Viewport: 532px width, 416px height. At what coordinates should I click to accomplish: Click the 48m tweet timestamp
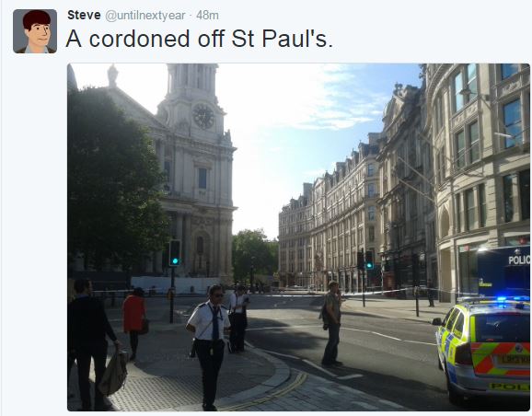pyautogui.click(x=207, y=16)
